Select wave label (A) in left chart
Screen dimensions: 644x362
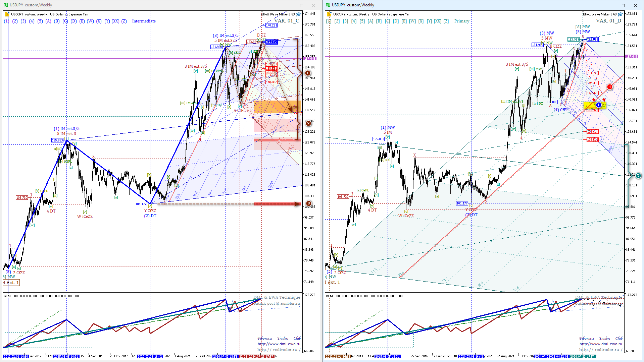tap(48, 21)
